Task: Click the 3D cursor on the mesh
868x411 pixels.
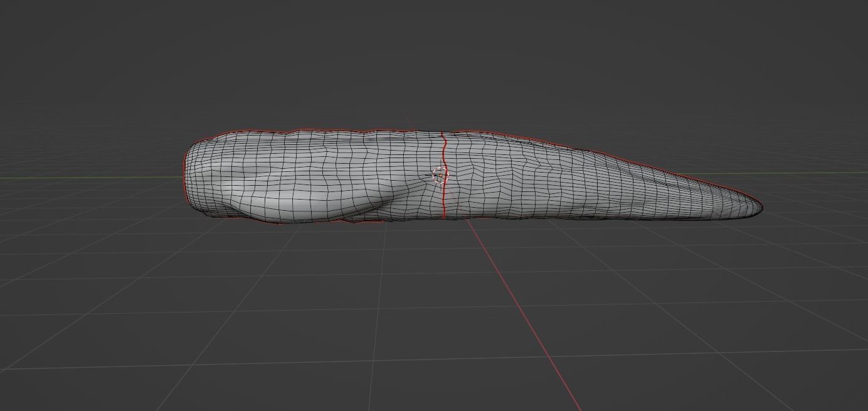Action: tap(440, 175)
